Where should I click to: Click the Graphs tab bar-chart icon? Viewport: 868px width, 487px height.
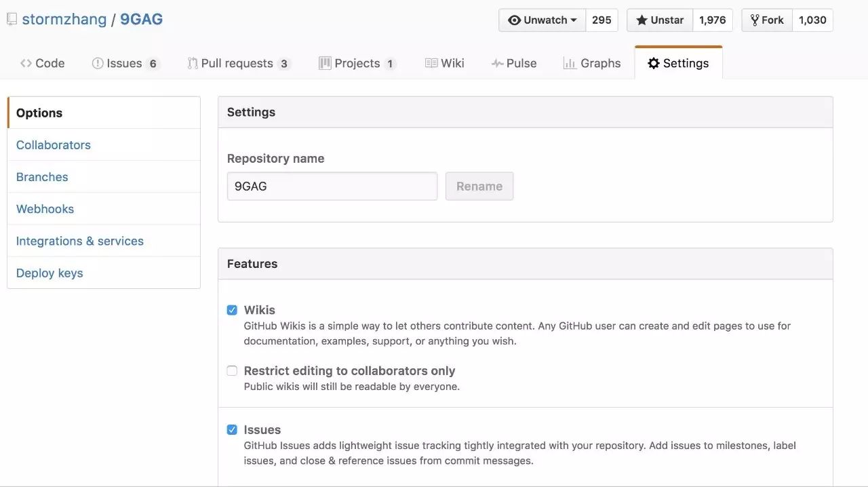point(570,63)
